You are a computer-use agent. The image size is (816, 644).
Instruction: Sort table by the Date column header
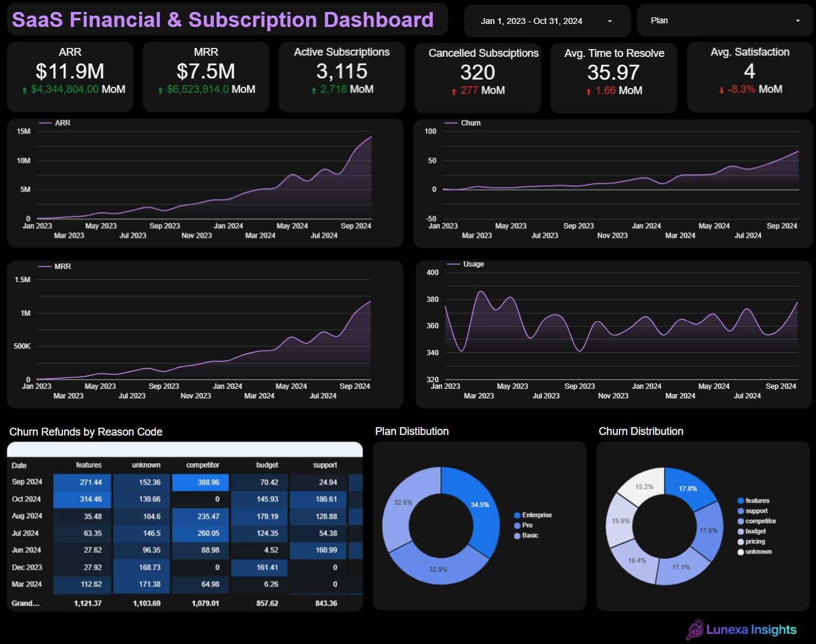pos(19,465)
